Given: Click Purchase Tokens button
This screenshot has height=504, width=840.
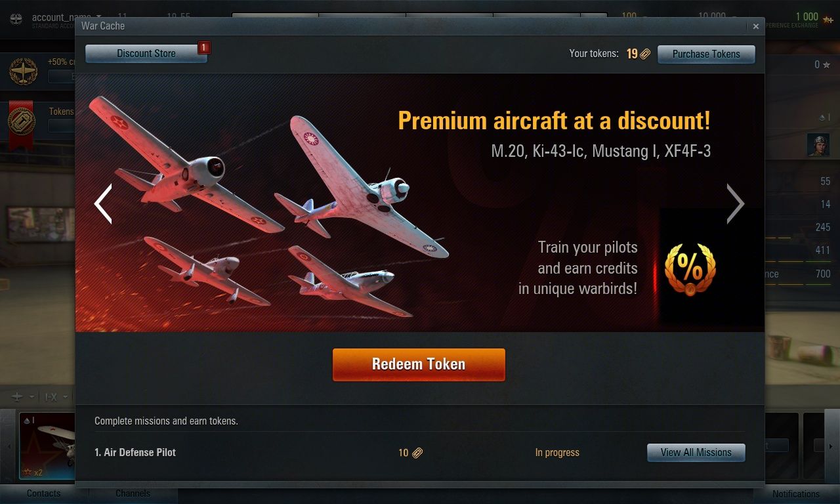Looking at the screenshot, I should point(706,54).
